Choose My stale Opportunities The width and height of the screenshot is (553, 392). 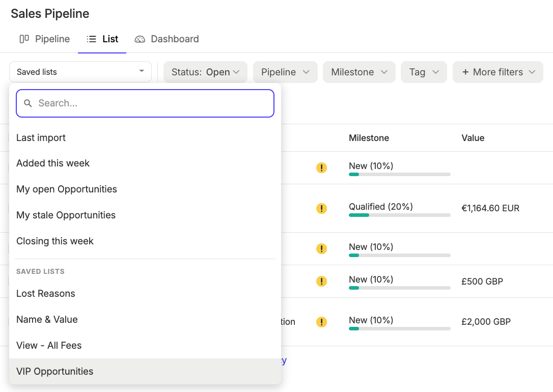click(x=145, y=215)
